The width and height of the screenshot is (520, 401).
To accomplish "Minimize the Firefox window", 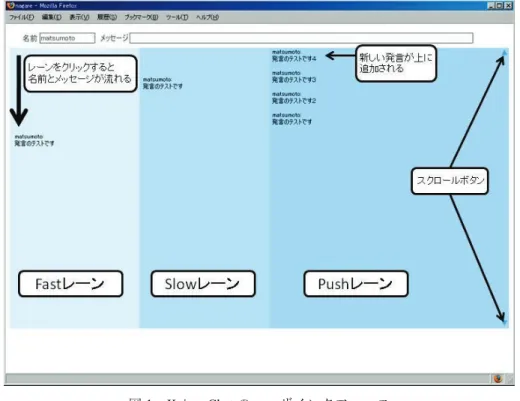I will 491,6.
